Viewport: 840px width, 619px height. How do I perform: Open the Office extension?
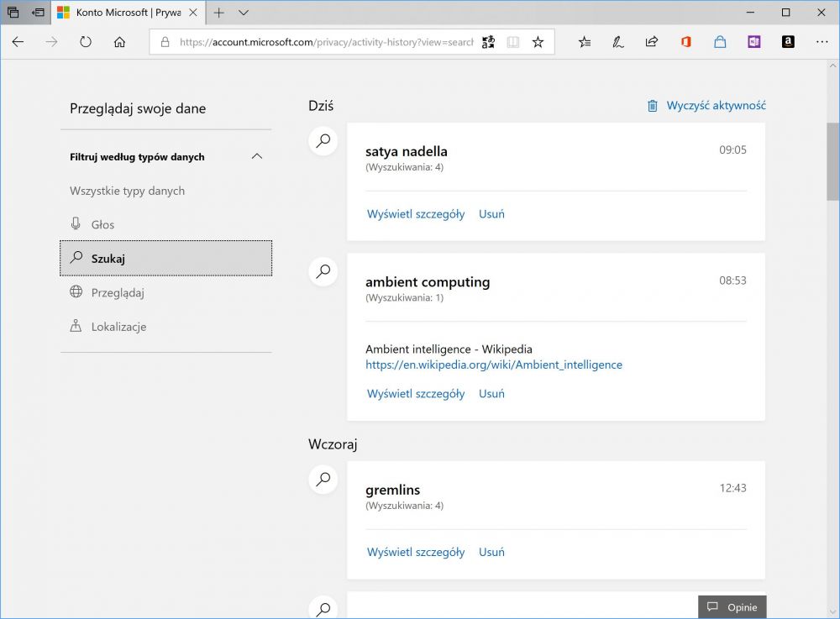[x=685, y=42]
